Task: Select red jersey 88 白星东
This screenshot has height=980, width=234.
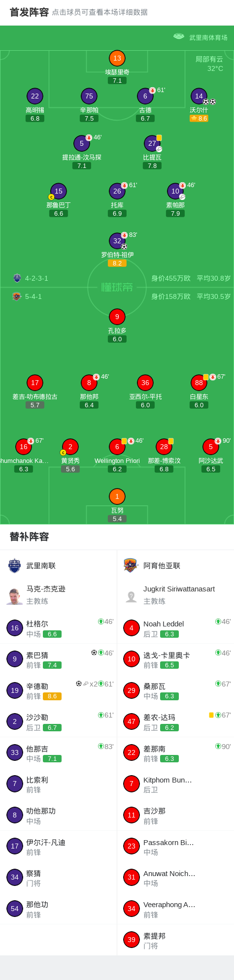Action: (199, 383)
